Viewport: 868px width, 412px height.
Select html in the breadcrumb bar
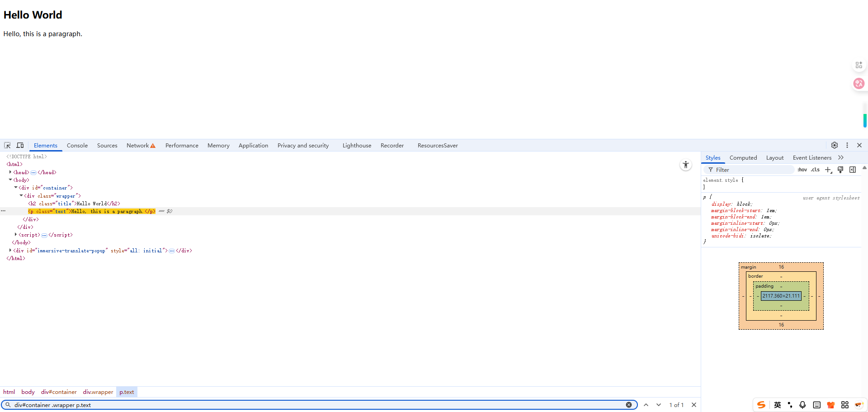pos(9,392)
